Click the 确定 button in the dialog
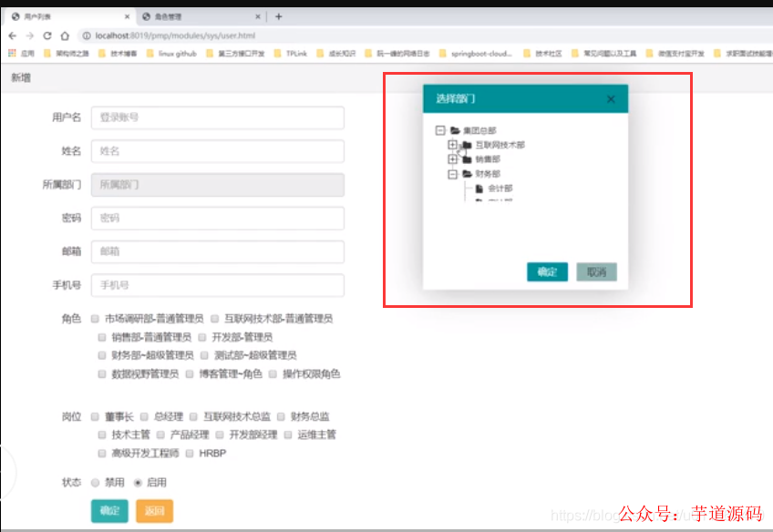The image size is (773, 532). click(547, 271)
